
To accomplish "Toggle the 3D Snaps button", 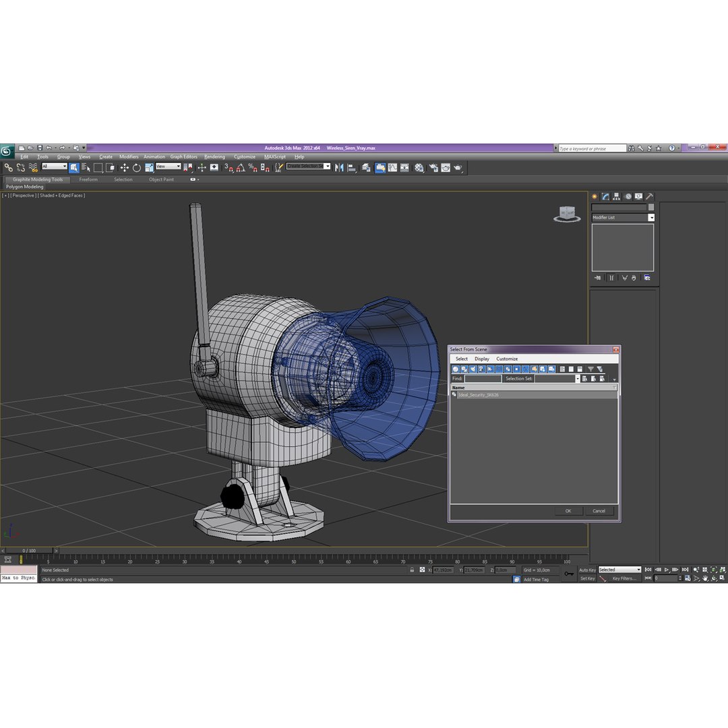I will tap(229, 168).
